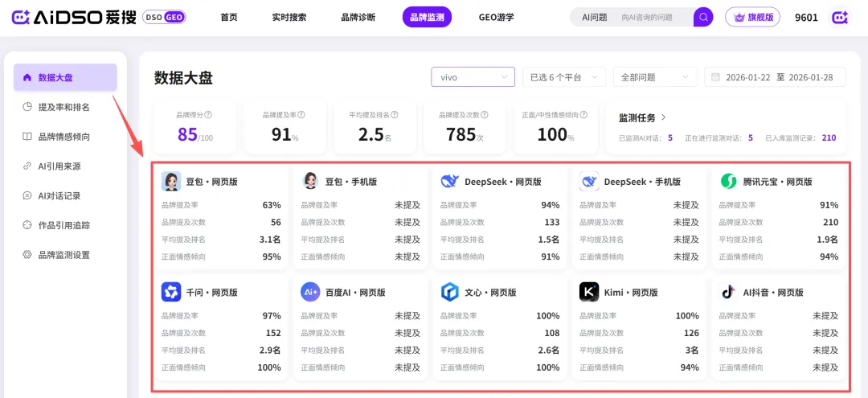
Task: Click the AiDSO logo icon
Action: 21,17
